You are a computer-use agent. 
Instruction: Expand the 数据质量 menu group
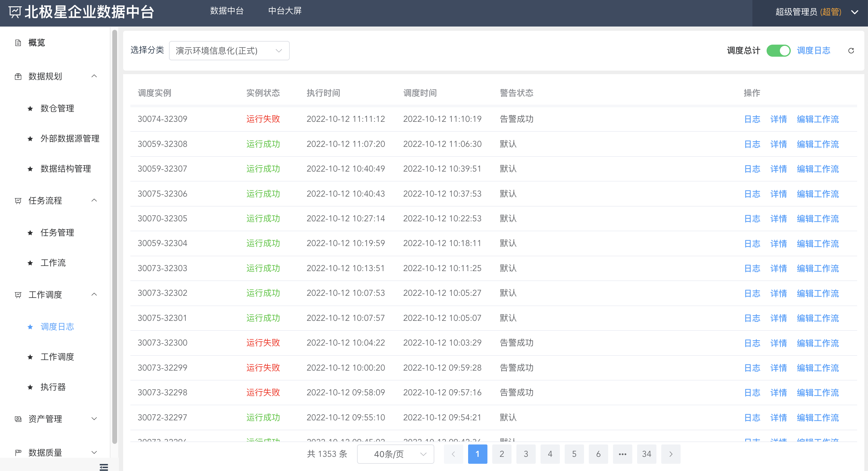pyautogui.click(x=94, y=453)
